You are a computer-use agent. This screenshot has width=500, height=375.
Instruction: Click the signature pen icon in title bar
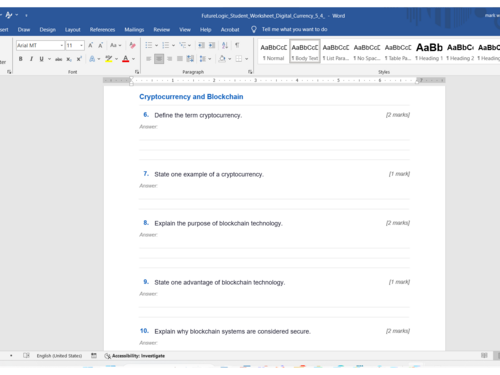click(x=9, y=15)
